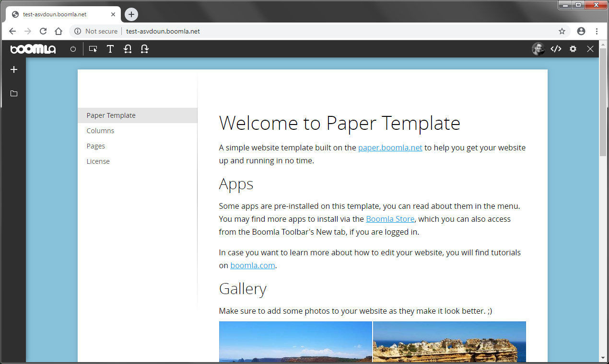
Task: Click the address bar URL
Action: [x=163, y=31]
